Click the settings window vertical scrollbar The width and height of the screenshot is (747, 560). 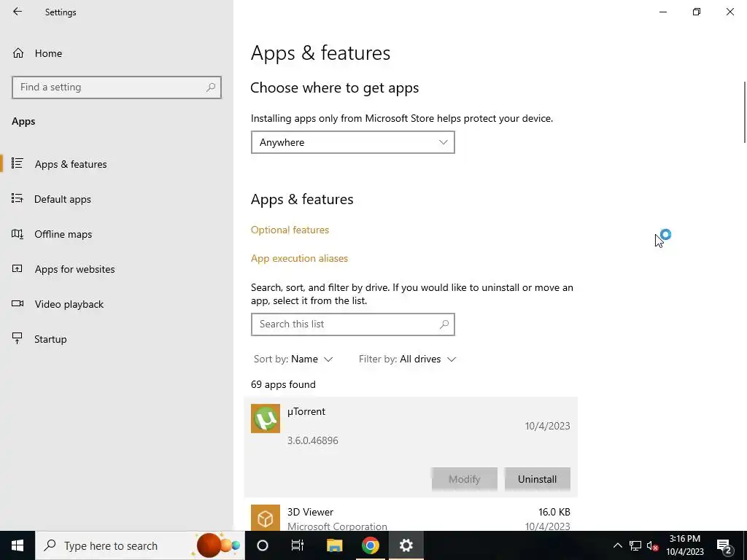[x=744, y=112]
